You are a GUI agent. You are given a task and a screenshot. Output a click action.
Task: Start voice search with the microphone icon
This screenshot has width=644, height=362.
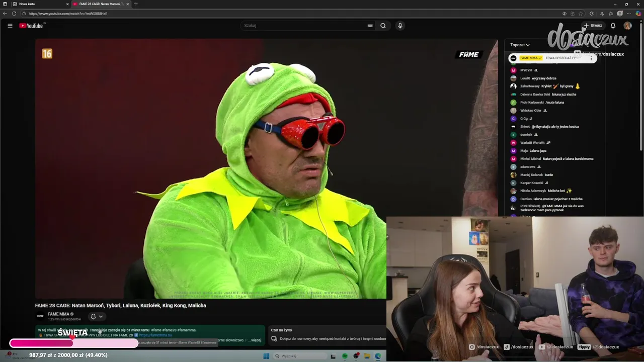click(x=400, y=26)
